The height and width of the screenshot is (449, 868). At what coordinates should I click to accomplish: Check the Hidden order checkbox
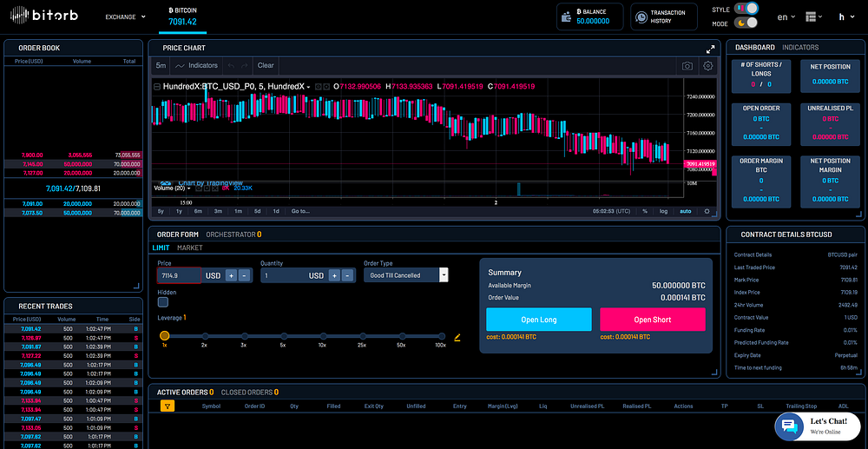point(163,302)
